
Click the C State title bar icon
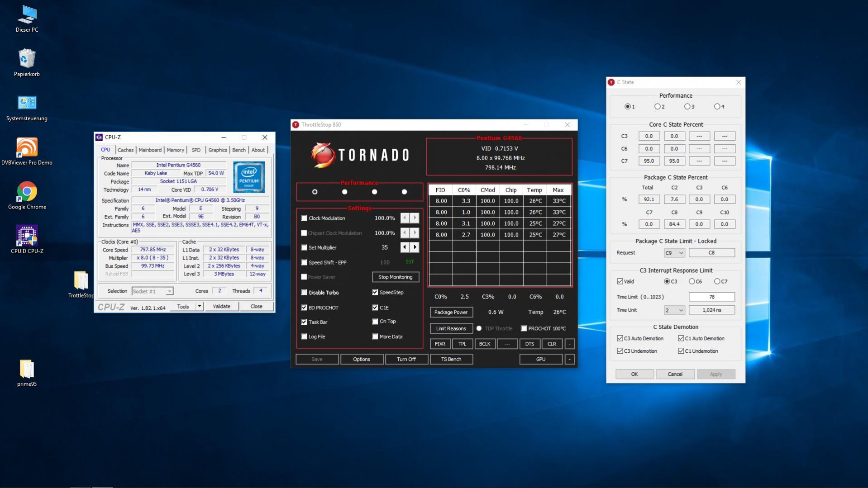(611, 82)
